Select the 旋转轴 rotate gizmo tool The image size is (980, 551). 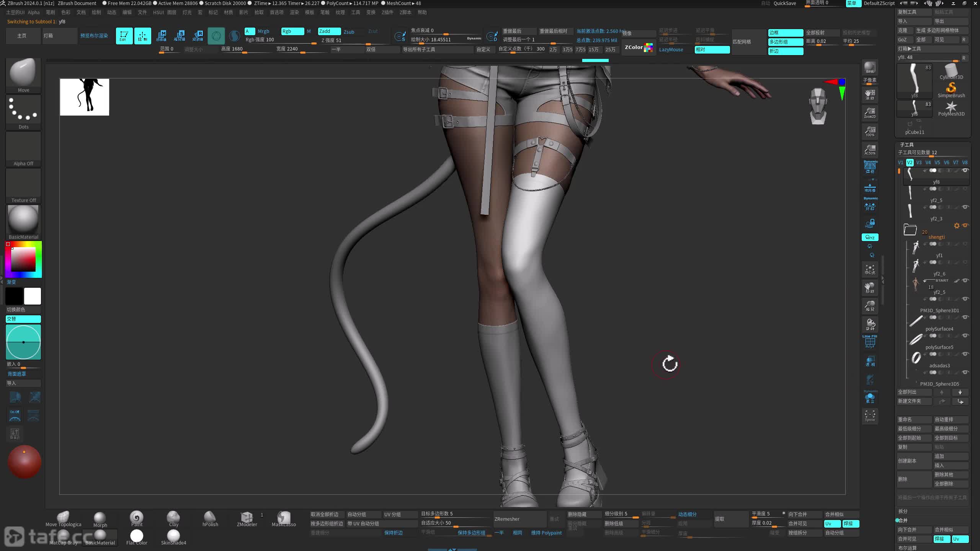[x=198, y=36]
